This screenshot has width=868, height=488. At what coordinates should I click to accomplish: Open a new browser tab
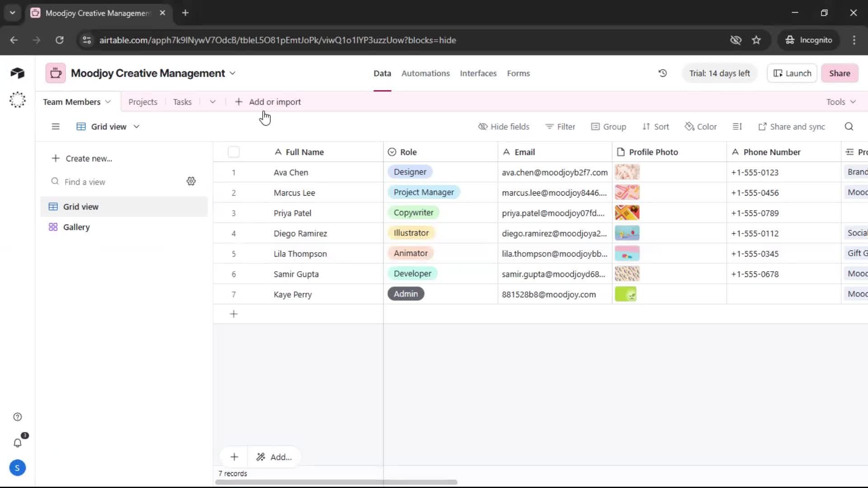pos(185,13)
